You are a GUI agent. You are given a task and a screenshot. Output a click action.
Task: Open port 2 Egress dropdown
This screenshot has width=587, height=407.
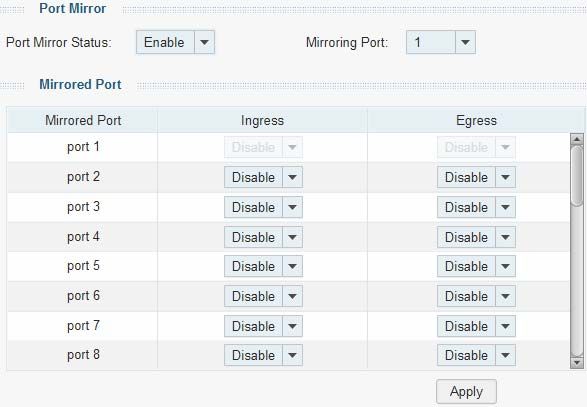pos(476,177)
